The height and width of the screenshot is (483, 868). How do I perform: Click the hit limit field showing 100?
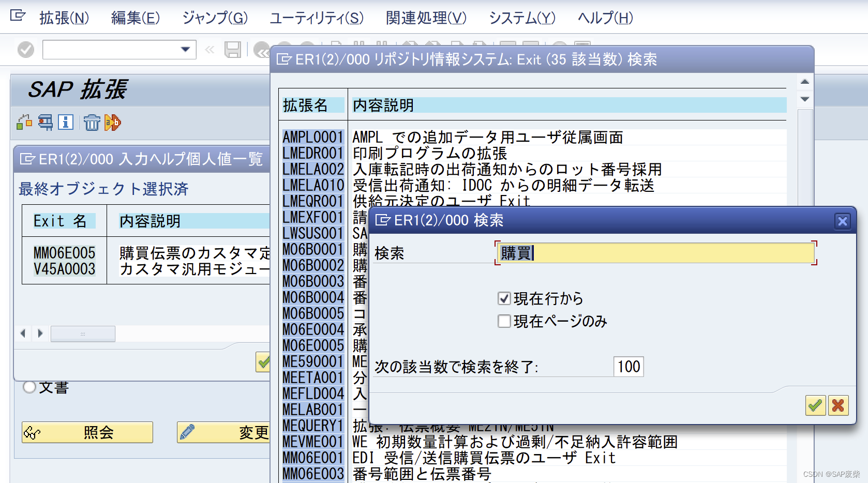628,367
